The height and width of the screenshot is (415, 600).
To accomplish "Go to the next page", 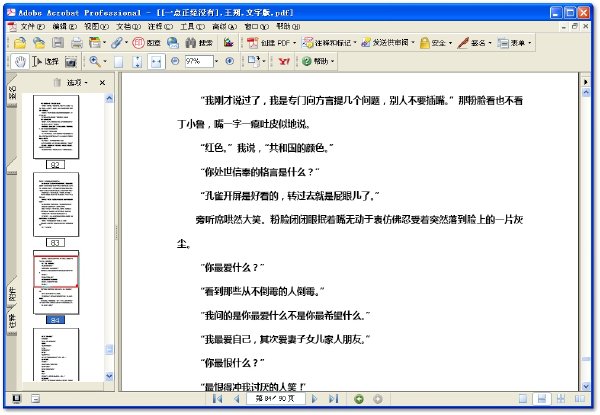I will click(315, 399).
